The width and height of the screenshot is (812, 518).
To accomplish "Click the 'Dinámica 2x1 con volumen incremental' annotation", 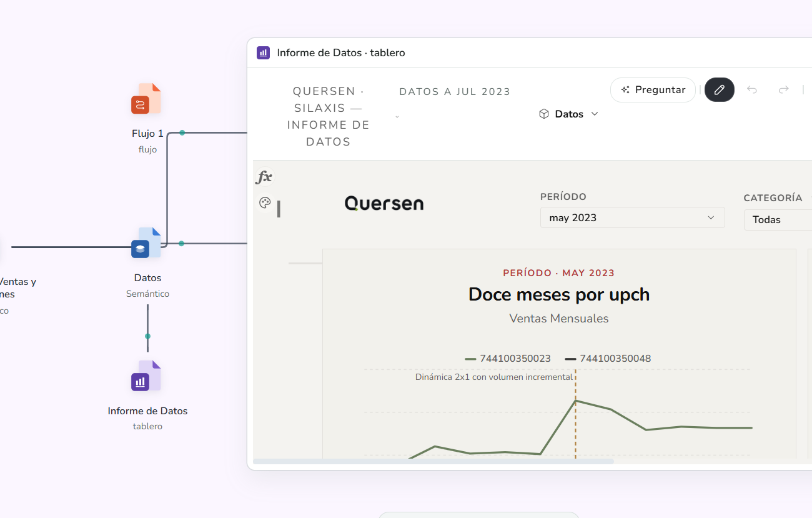I will 493,377.
